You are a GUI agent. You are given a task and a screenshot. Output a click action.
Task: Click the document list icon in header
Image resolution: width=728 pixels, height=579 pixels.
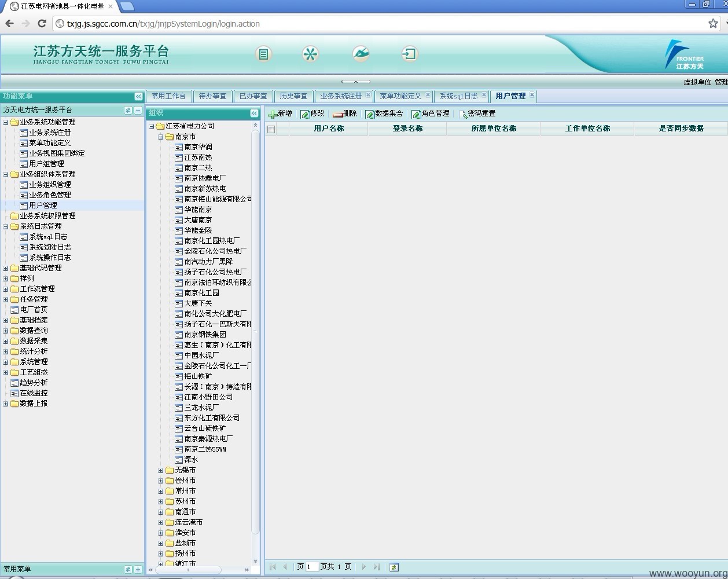263,54
